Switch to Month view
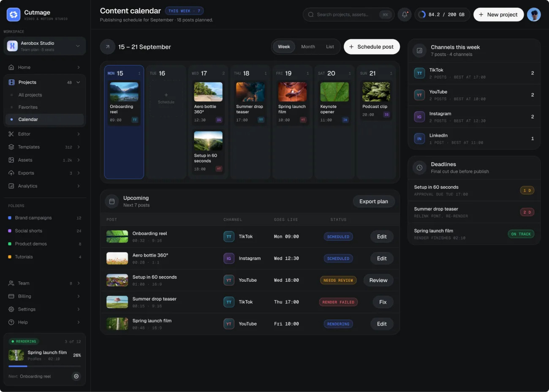 pos(308,47)
